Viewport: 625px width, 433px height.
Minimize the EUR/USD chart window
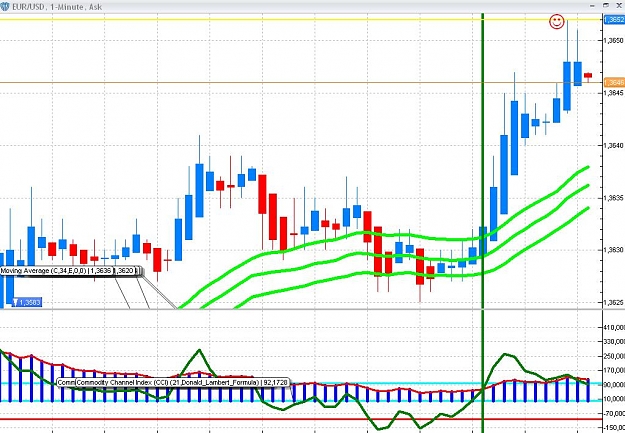[x=593, y=6]
